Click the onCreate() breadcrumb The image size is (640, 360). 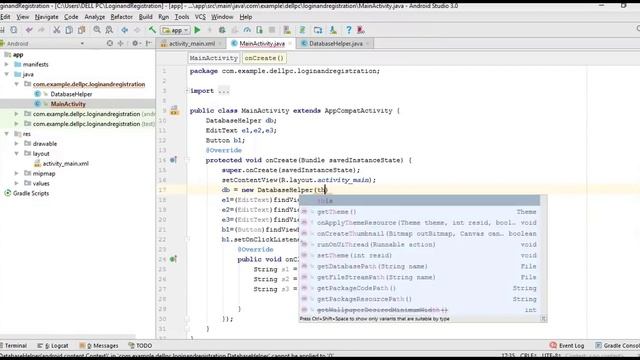pyautogui.click(x=264, y=58)
